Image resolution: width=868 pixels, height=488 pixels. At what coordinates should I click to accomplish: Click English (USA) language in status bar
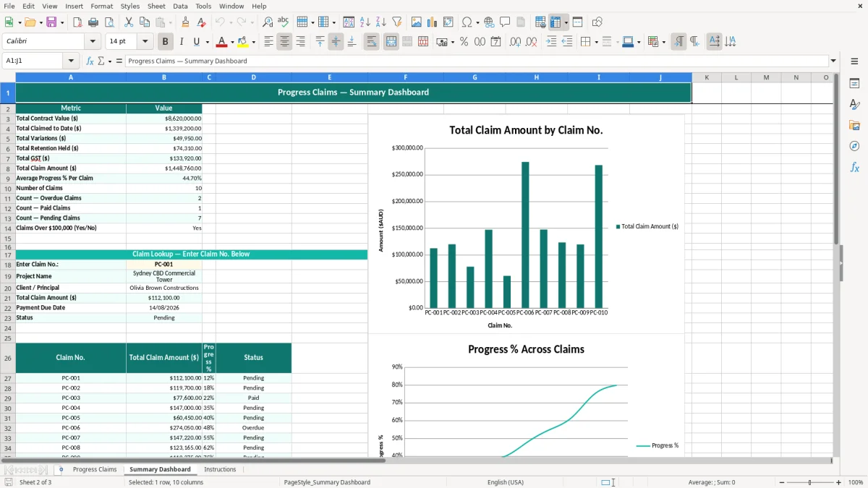(x=506, y=482)
